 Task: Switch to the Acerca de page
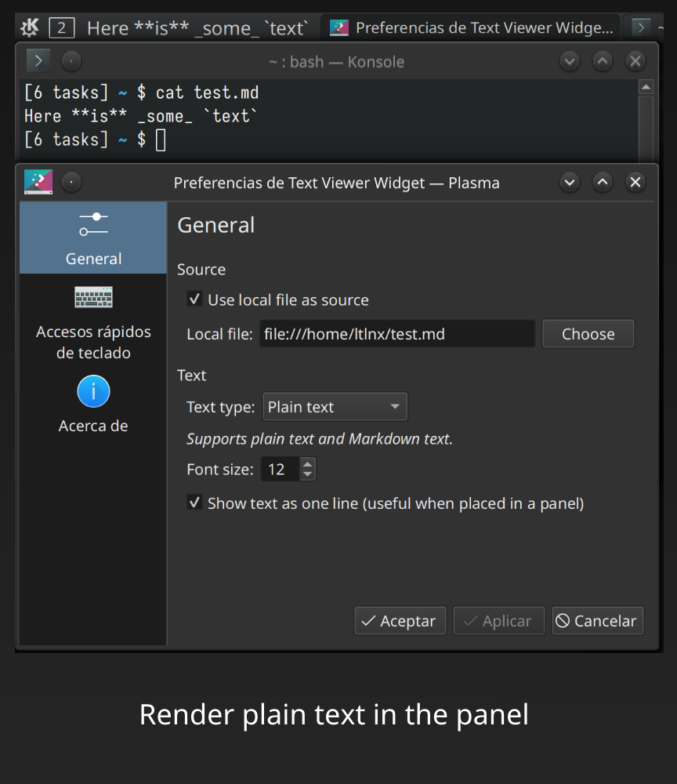click(92, 425)
